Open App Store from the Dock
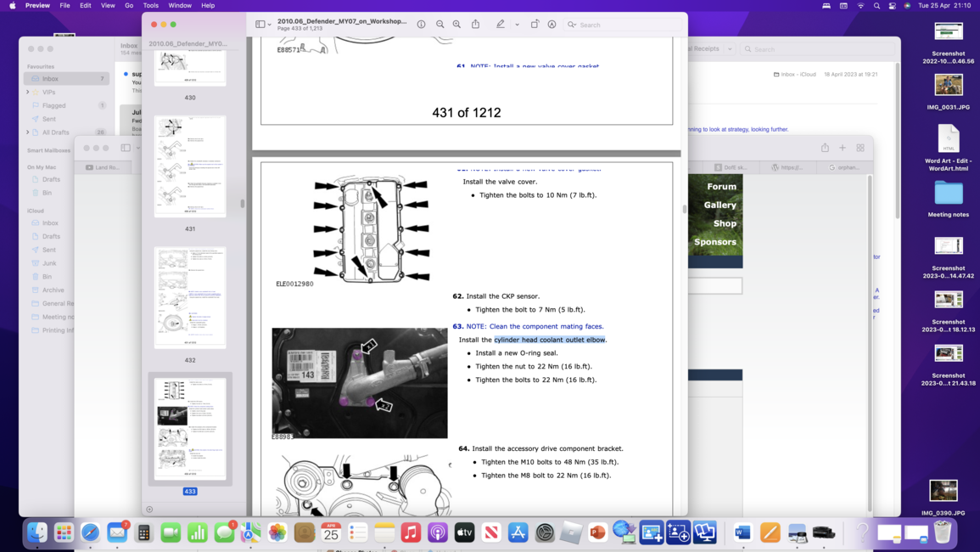 (x=518, y=532)
